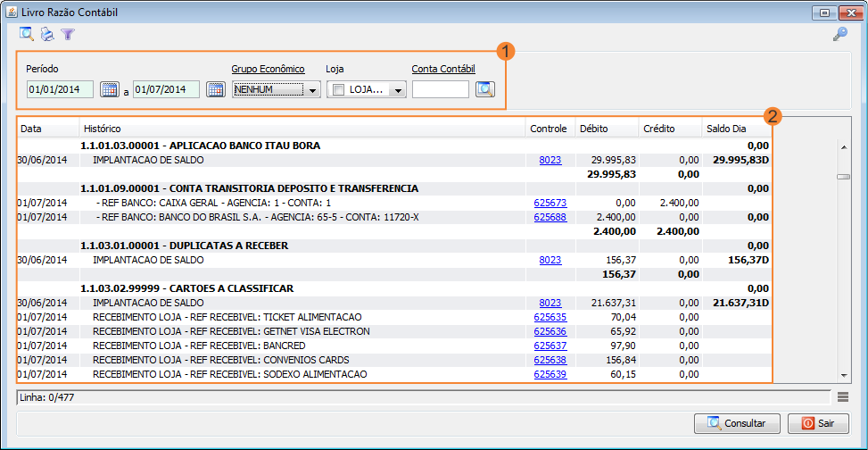
Task: Click the printer icon in the toolbar
Action: 47,34
